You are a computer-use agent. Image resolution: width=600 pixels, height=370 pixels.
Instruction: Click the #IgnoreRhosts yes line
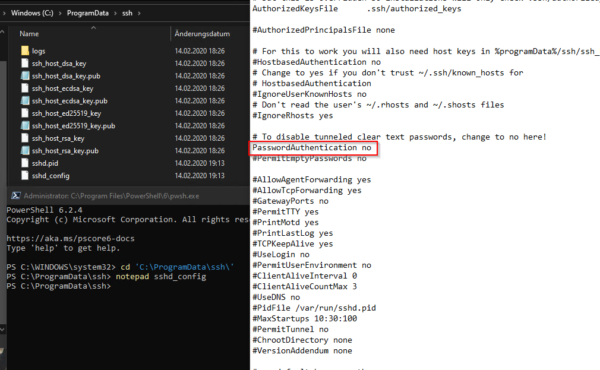(293, 116)
